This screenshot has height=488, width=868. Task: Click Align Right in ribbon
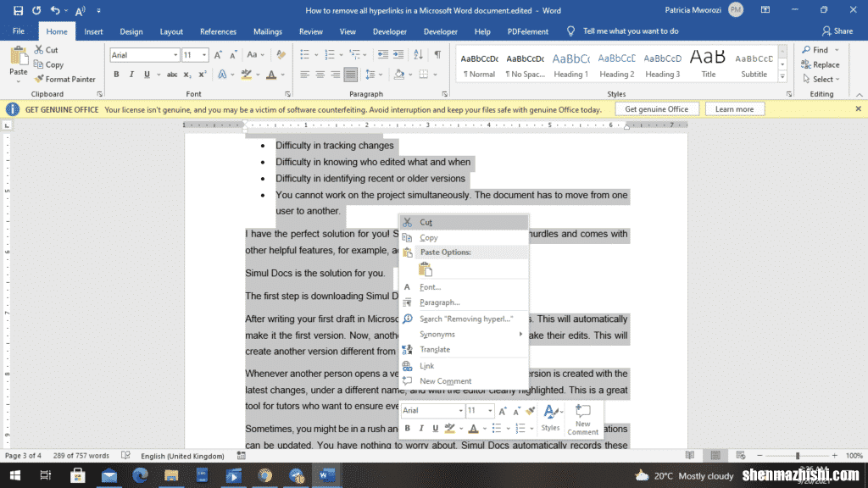pyautogui.click(x=335, y=75)
